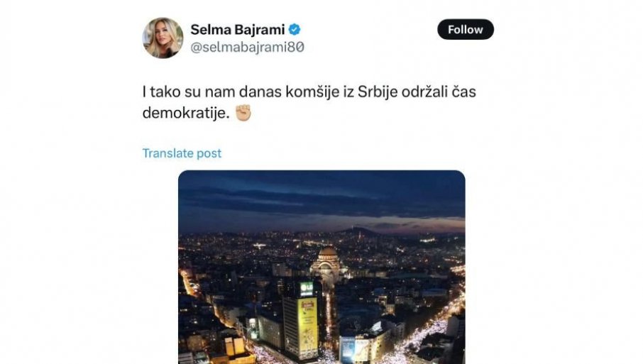
Task: Click the word održali in the post
Action: point(424,92)
